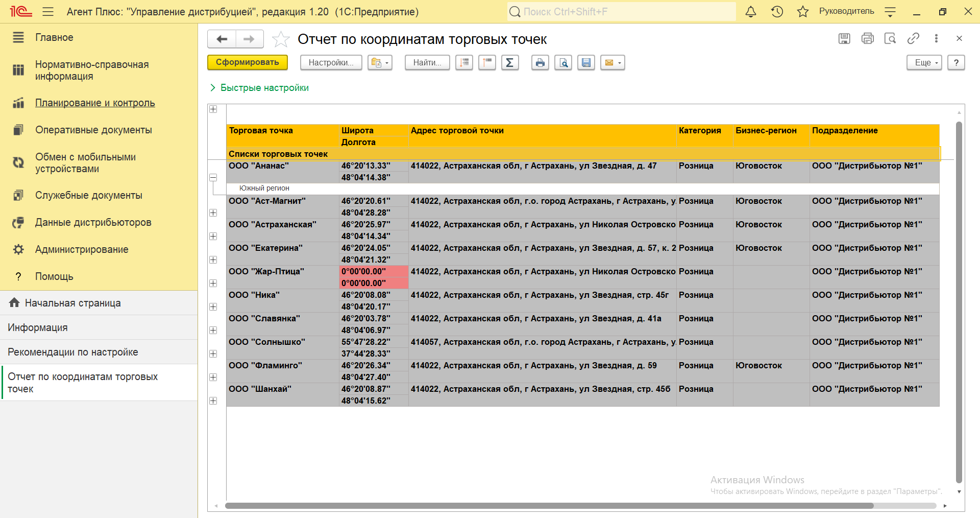Image resolution: width=980 pixels, height=518 pixels.
Task: Expand the ООО "Жар-Птица" row
Action: tap(213, 283)
